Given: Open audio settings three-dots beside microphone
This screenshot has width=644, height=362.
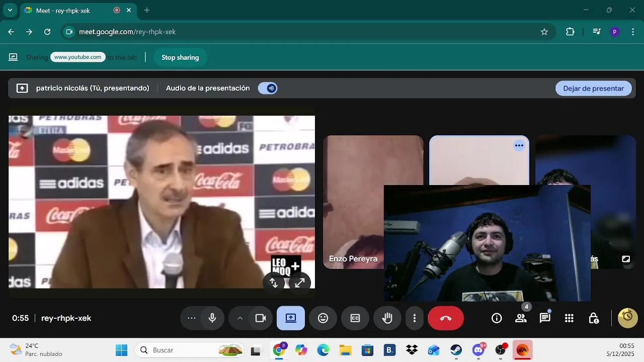Looking at the screenshot, I should [x=191, y=318].
